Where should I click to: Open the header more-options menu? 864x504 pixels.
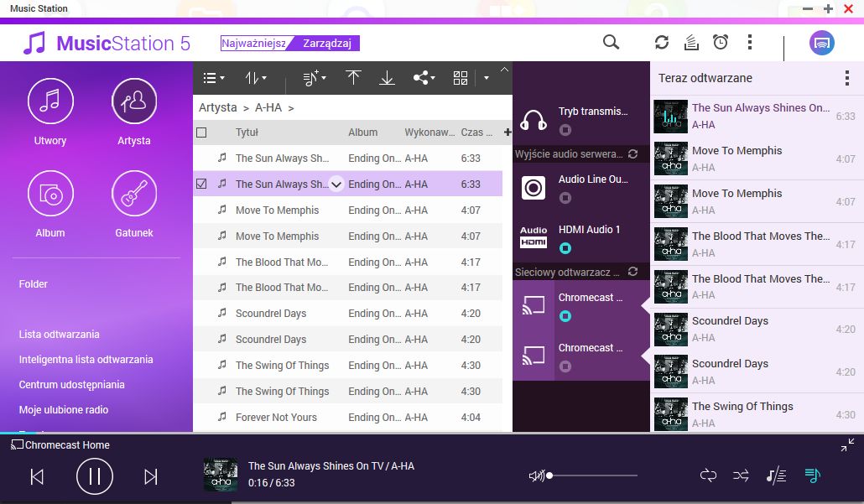coord(749,43)
